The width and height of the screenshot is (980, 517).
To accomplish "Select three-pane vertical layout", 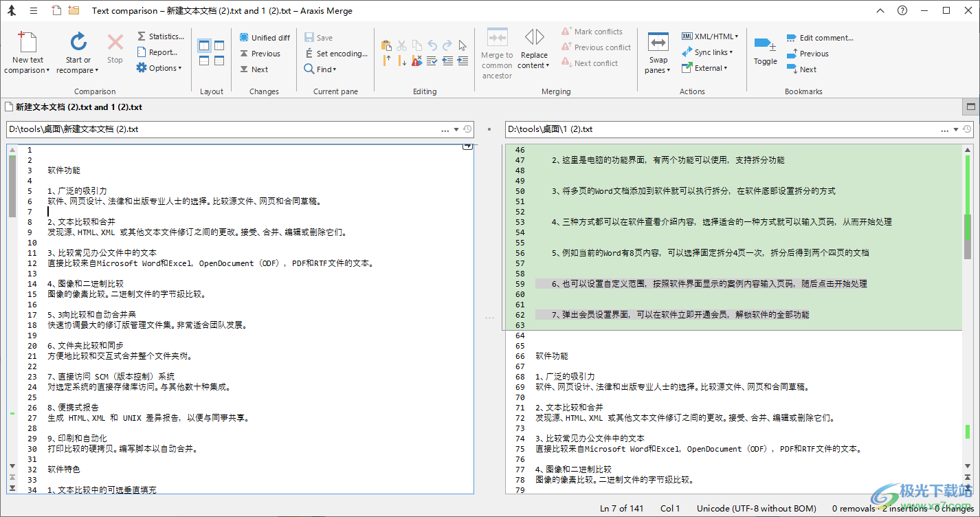I will [x=219, y=45].
